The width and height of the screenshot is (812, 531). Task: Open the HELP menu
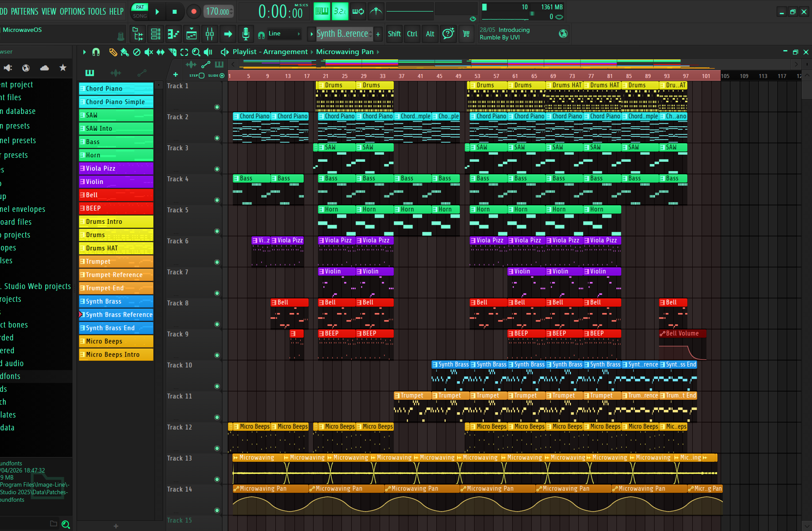point(116,12)
